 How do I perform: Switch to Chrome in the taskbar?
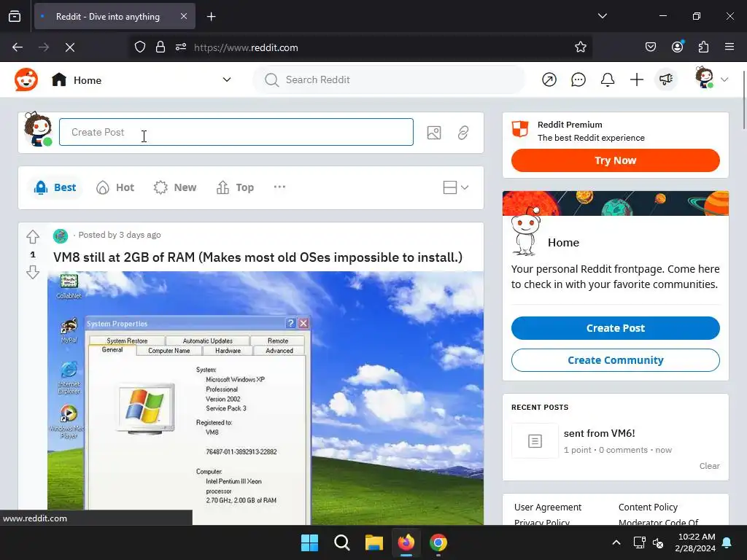[x=438, y=542]
